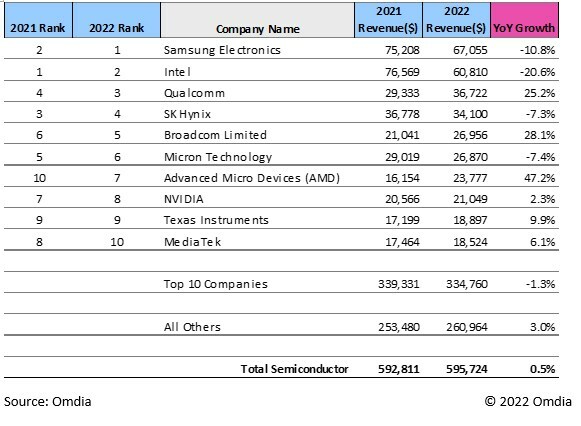The height and width of the screenshot is (426, 581).
Task: Click the Qualcomm growth value 25.2%
Action: point(540,93)
